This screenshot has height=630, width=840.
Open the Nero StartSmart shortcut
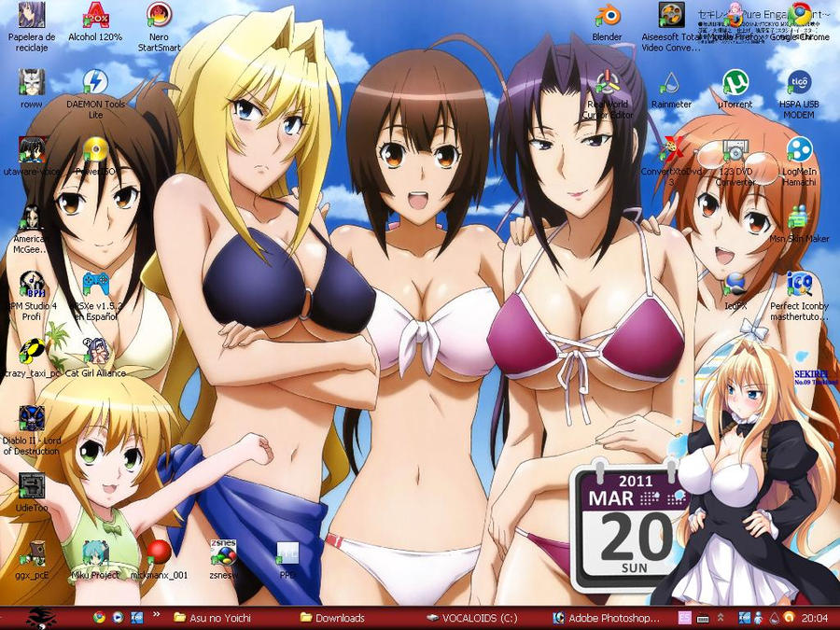tap(159, 27)
